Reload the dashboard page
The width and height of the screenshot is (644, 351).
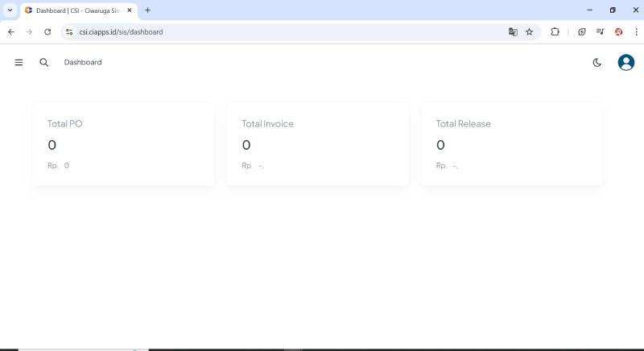coord(47,31)
